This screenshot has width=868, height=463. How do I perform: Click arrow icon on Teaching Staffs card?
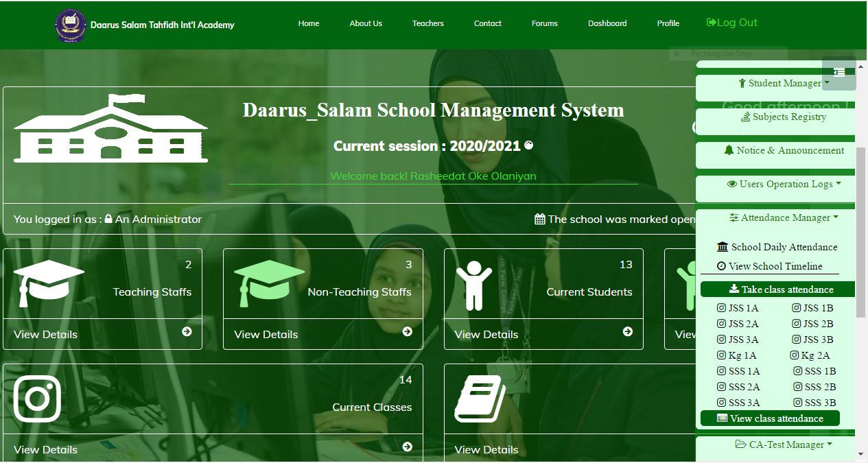coord(187,332)
